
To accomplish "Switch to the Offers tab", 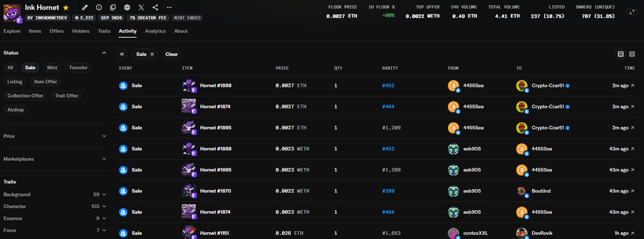I will click(x=56, y=31).
